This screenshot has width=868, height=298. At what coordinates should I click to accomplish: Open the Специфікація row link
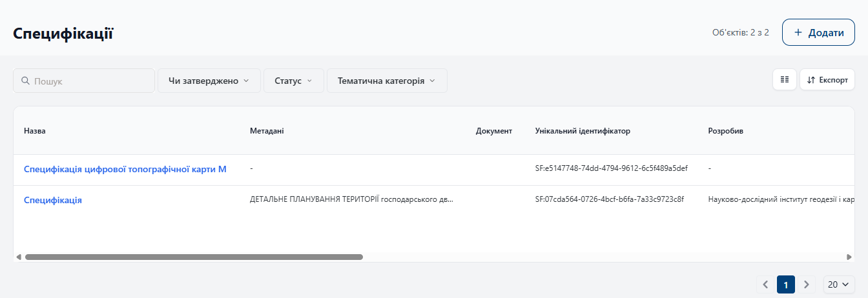[53, 200]
